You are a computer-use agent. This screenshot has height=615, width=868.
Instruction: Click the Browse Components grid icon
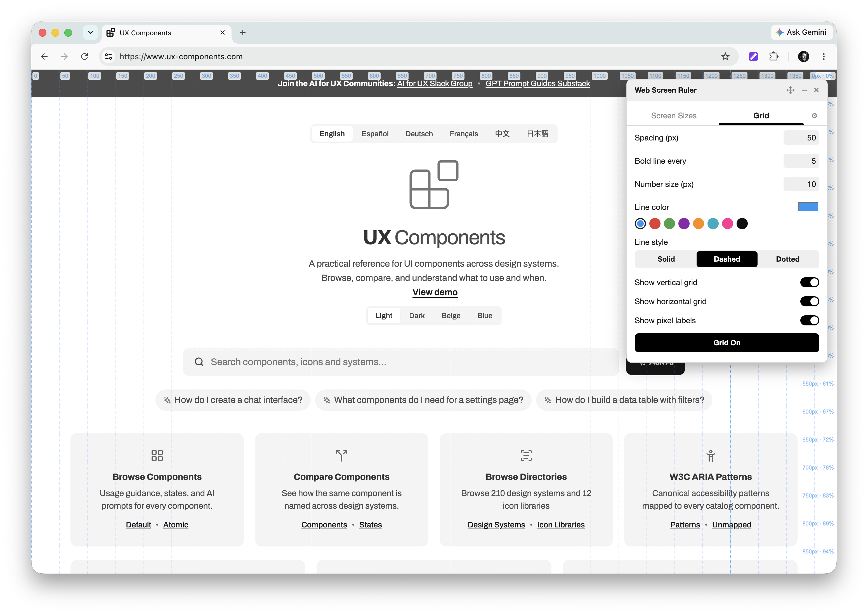pos(157,455)
